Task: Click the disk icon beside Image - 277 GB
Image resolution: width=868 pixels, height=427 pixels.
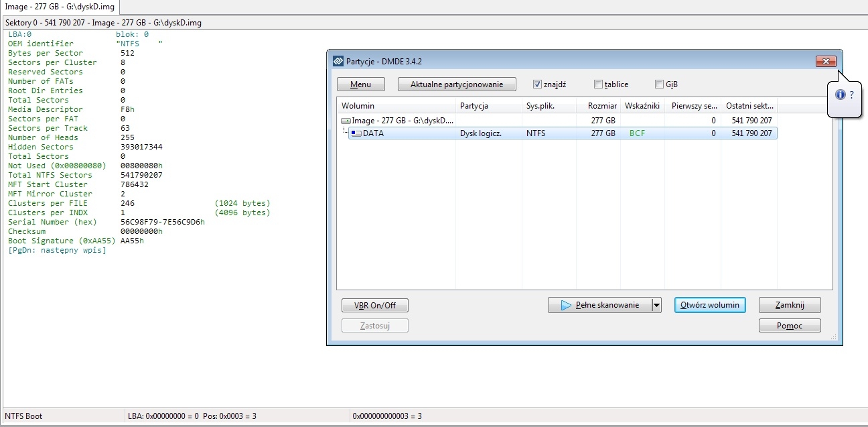Action: (x=346, y=121)
